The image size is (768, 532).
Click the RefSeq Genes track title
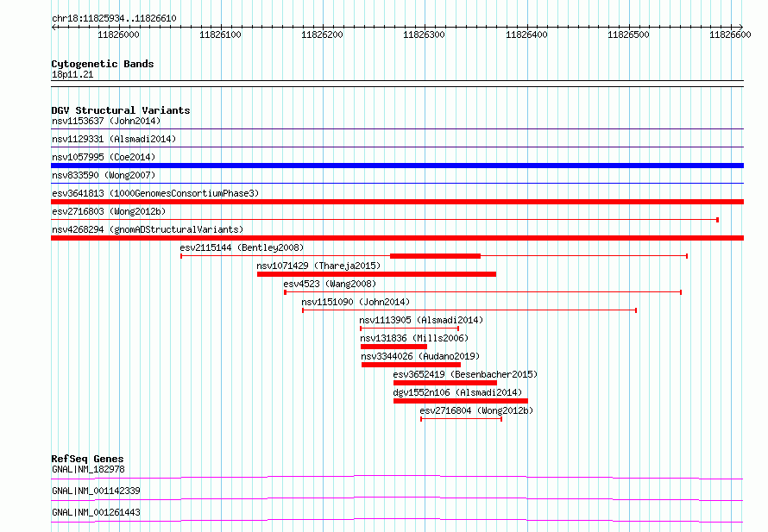click(87, 459)
